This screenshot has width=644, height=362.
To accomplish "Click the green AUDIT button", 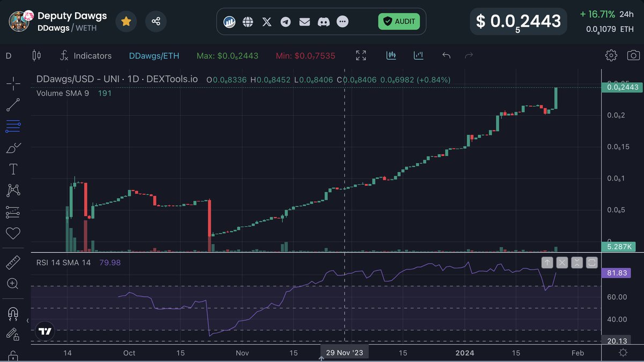I will coord(399,21).
